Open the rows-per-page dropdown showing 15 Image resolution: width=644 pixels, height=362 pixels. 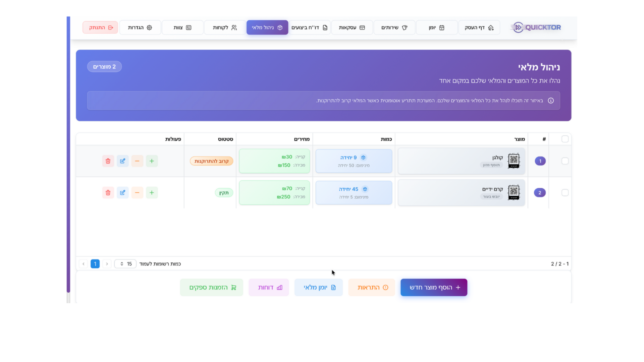point(125,264)
